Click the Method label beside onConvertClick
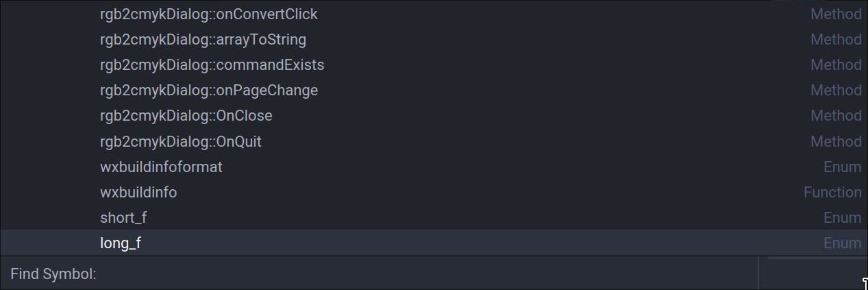The height and width of the screenshot is (290, 868). (x=836, y=14)
